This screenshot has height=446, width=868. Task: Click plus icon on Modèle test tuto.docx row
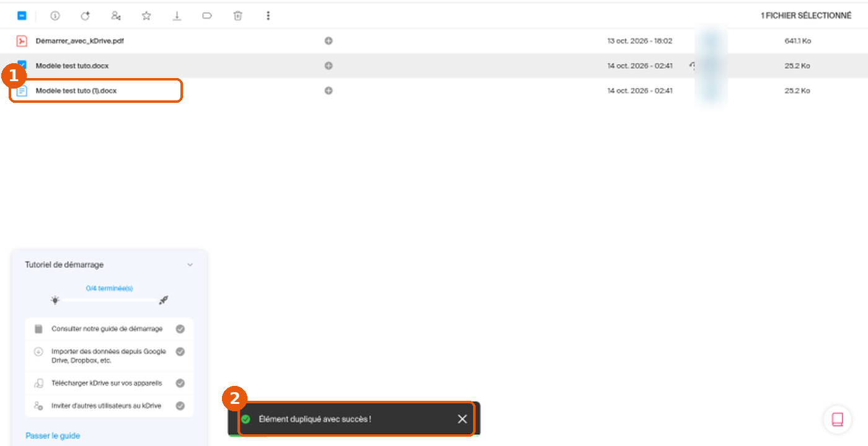329,66
